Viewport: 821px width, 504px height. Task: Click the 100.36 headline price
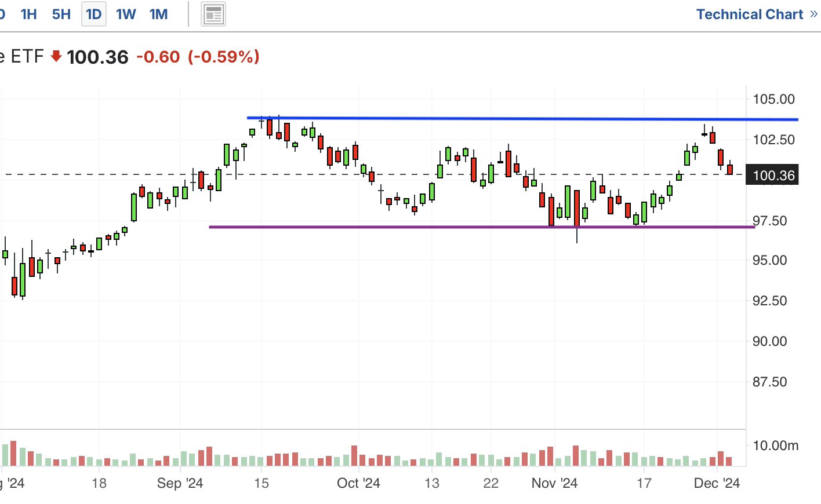click(x=97, y=57)
